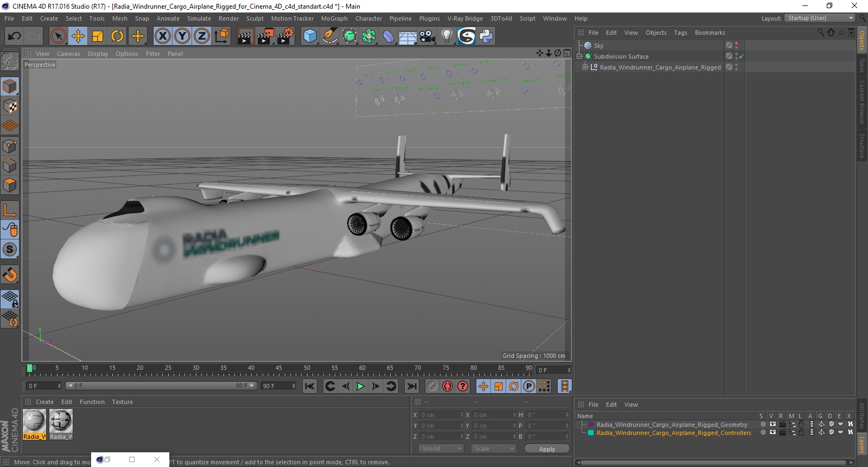Open the File menu
Screen dimensions: 868x467
(x=9, y=18)
